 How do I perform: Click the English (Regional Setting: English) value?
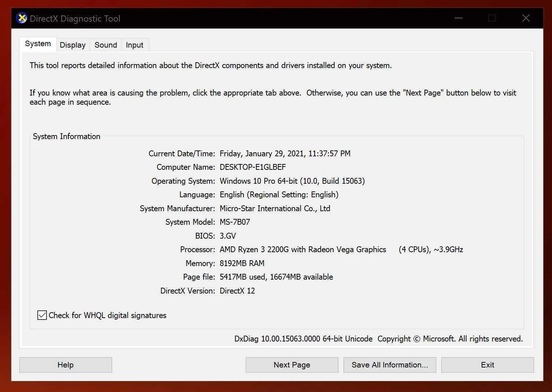coord(279,194)
